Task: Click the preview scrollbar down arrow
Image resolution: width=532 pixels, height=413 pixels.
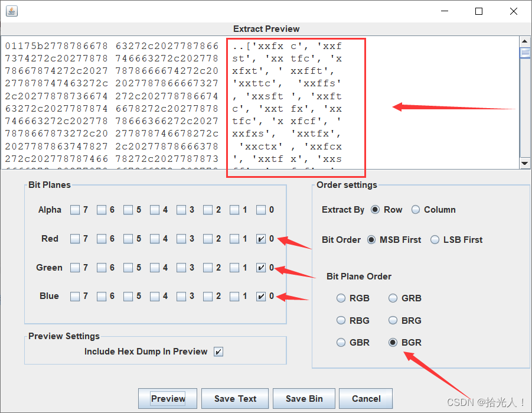Action: click(x=524, y=163)
